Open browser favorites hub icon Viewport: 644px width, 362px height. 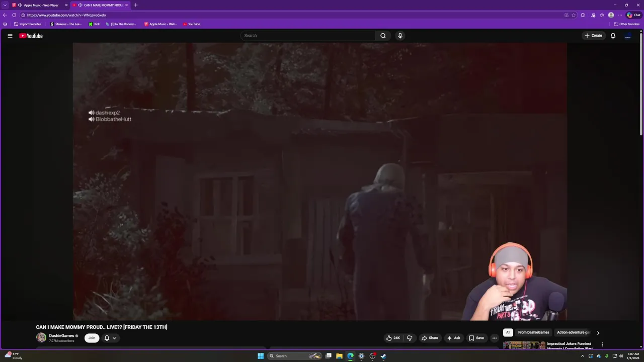(602, 15)
